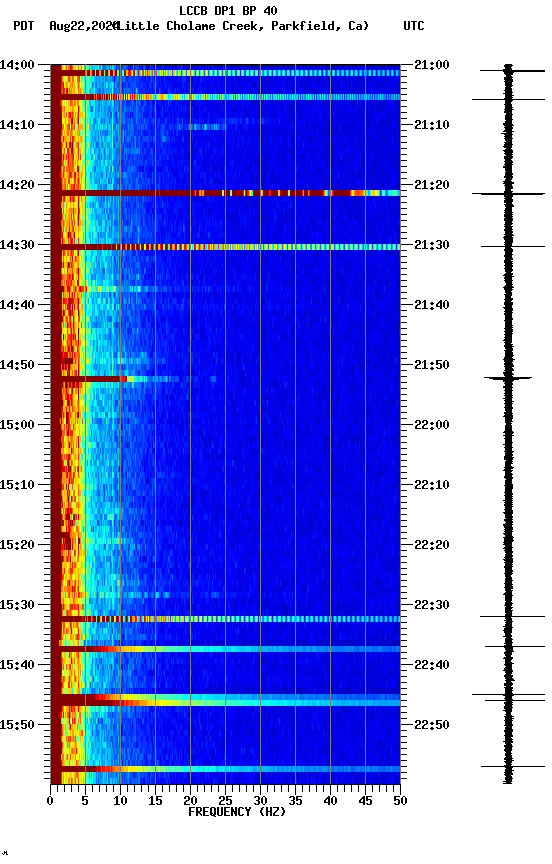Image resolution: width=552 pixels, height=864 pixels.
Task: Click the 0 Hz frequency axis label
Action: 50,801
